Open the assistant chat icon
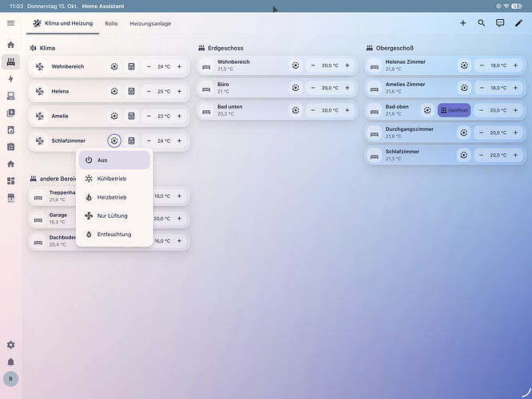The width and height of the screenshot is (532, 399). pos(500,23)
